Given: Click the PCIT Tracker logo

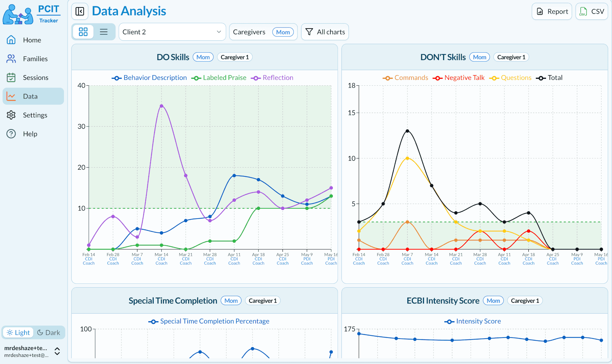Looking at the screenshot, I should 32,14.
